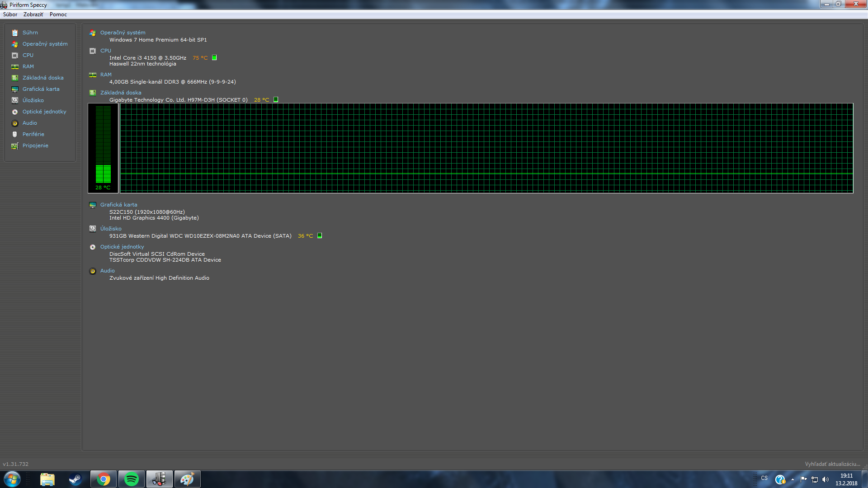Image resolution: width=868 pixels, height=488 pixels.
Task: Toggle the hard drive 36 °C graph indicator
Action: point(320,236)
